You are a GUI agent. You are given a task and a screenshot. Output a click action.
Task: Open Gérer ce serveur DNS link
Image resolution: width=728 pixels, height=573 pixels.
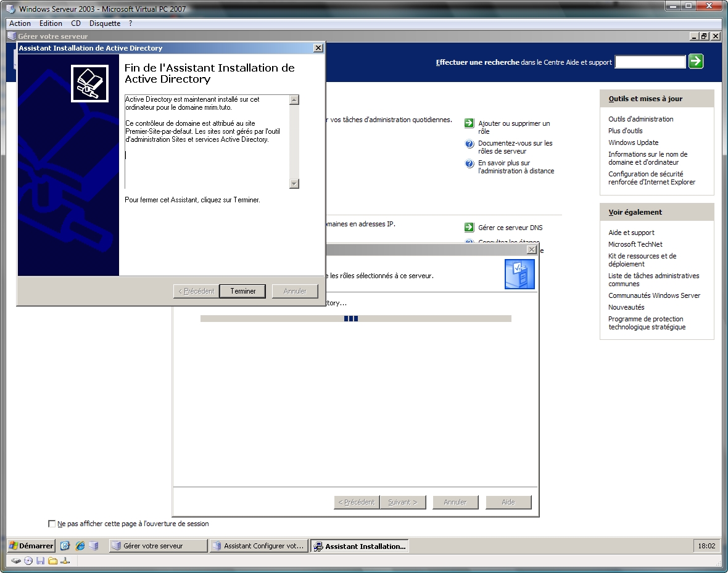tap(510, 228)
